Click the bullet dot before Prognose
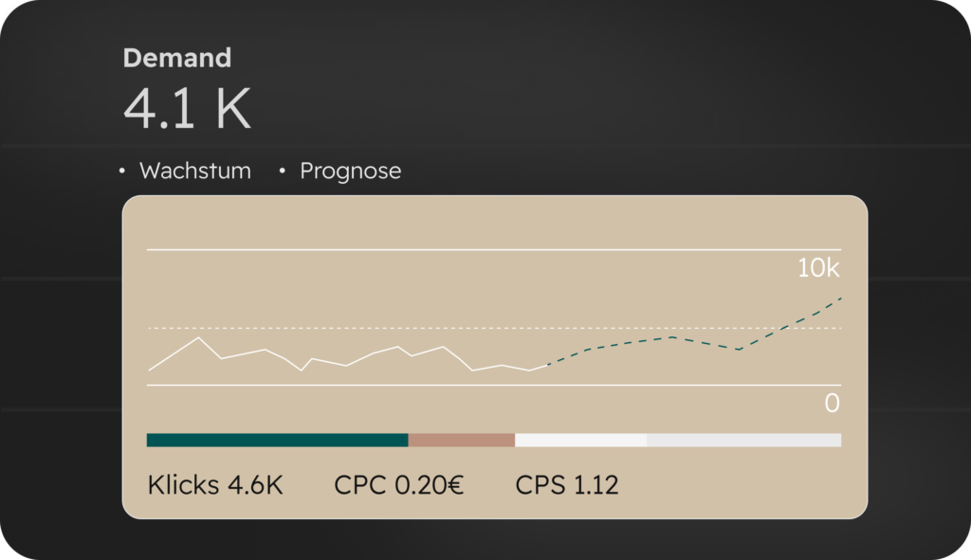The image size is (971, 560). tap(282, 171)
